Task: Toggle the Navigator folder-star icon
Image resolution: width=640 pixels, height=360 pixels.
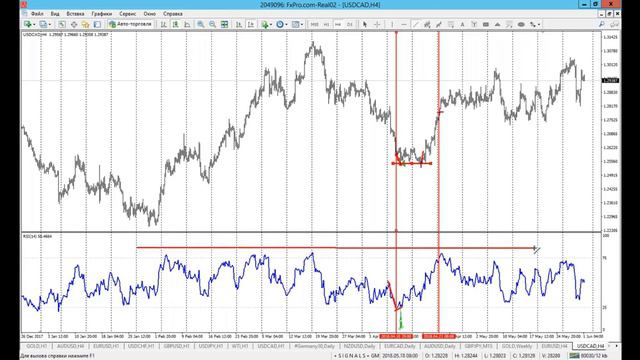Action: 85,24
